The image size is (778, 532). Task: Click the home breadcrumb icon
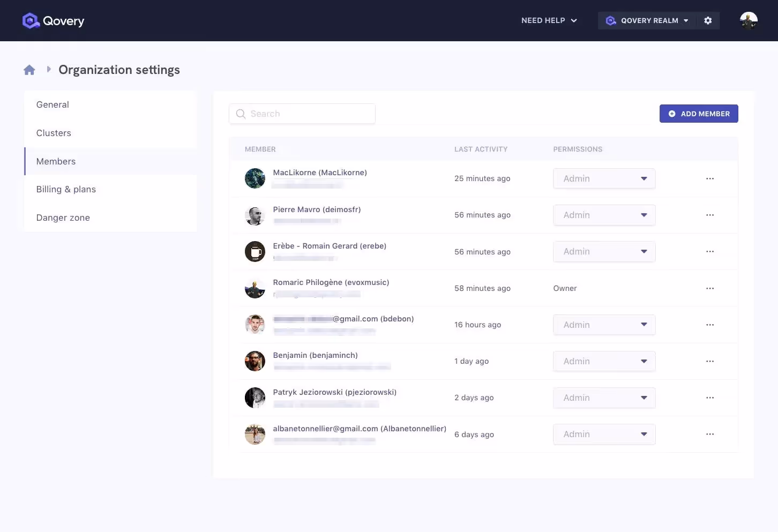tap(29, 69)
